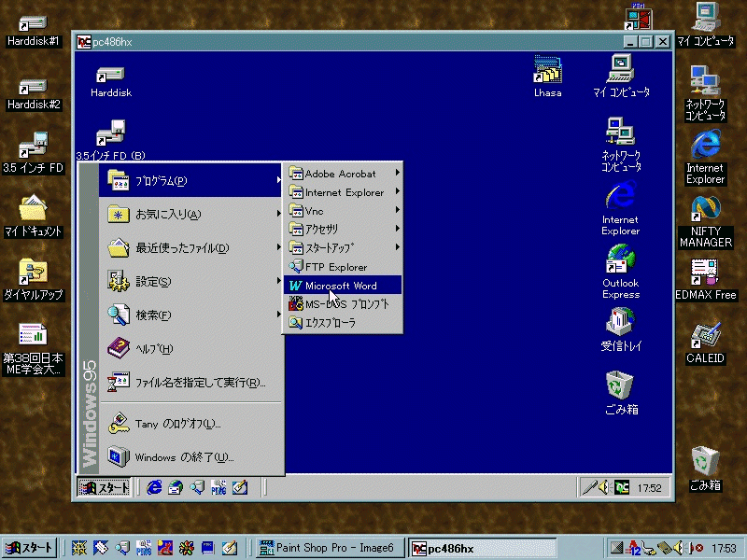Viewport: 747px width, 560px height.
Task: Expand お気に入り(A) in the Start menu
Action: pyautogui.click(x=190, y=215)
